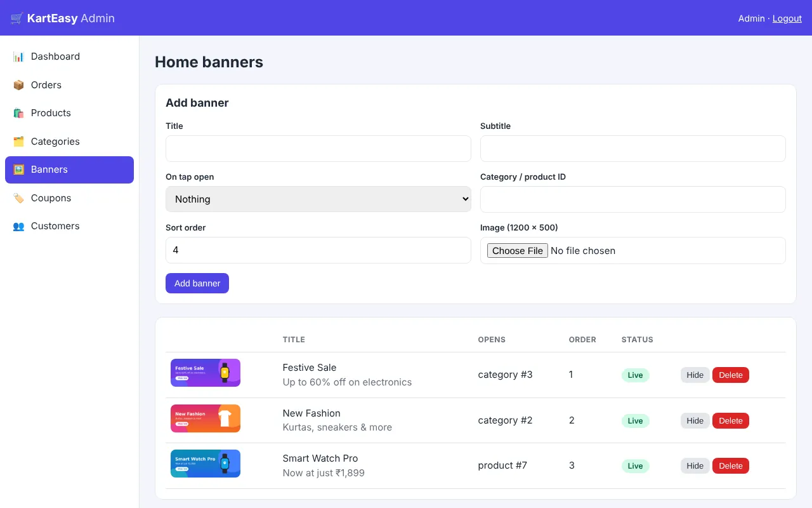Click the Coupons tag icon
The height and width of the screenshot is (508, 812).
(x=18, y=198)
